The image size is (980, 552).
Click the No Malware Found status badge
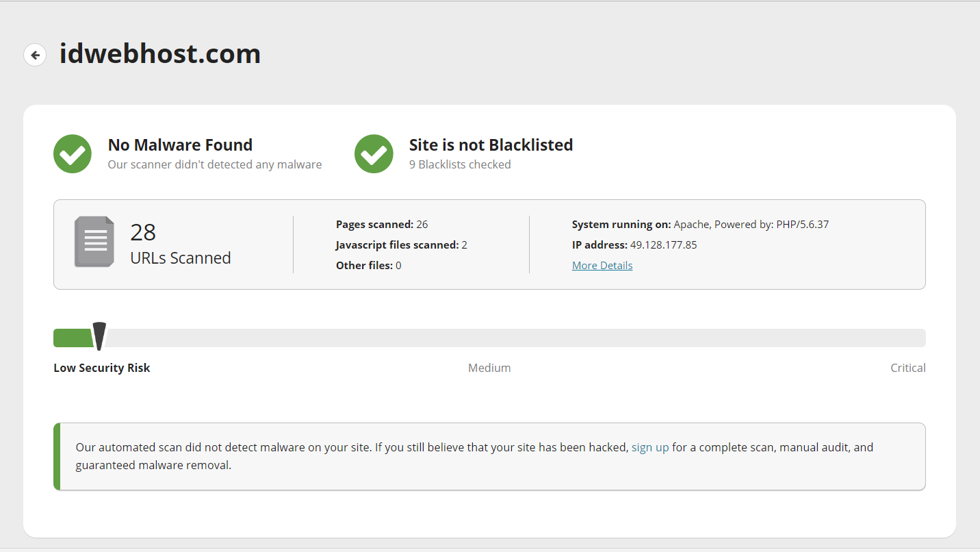pos(180,145)
